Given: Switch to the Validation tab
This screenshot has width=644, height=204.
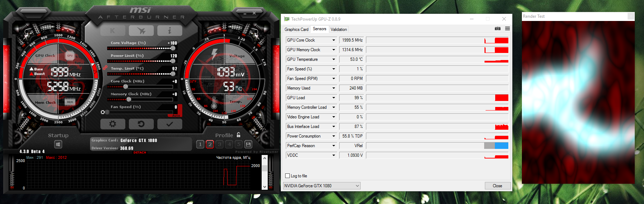Looking at the screenshot, I should tap(339, 29).
